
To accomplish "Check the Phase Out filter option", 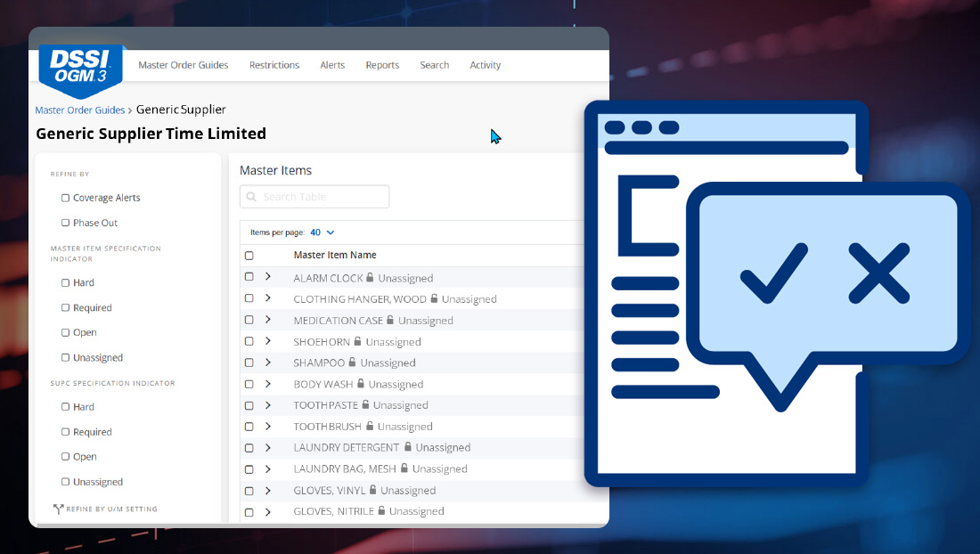I will 65,223.
